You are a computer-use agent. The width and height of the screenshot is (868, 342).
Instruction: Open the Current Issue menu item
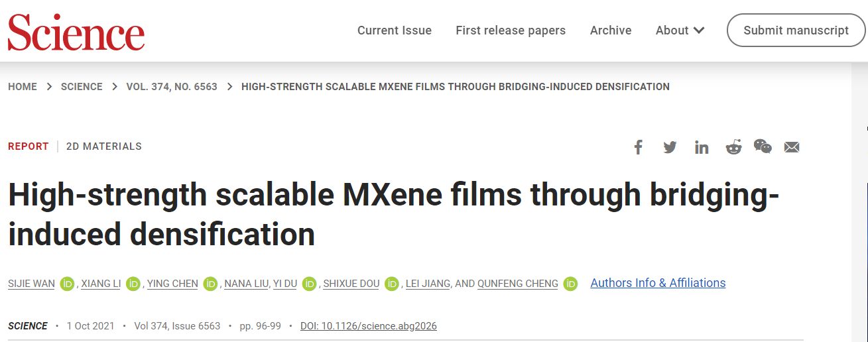[395, 30]
